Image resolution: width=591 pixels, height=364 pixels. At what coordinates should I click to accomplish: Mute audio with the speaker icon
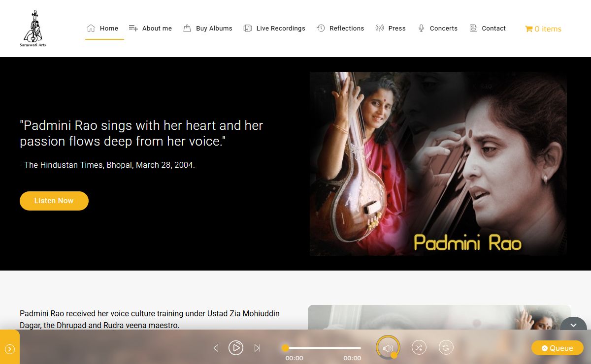pyautogui.click(x=388, y=348)
